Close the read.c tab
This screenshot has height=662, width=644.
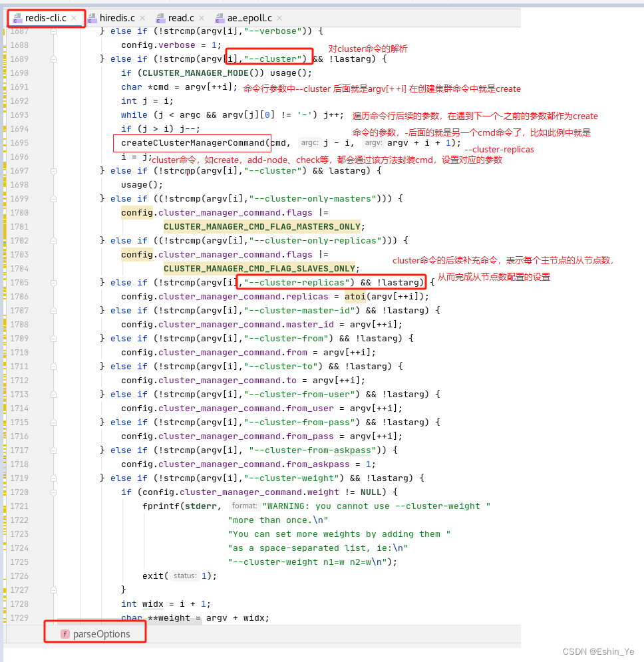click(x=202, y=18)
